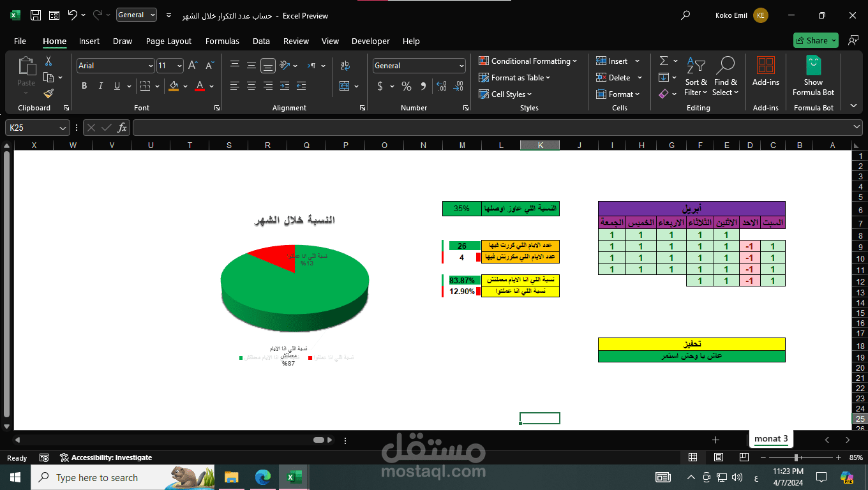868x490 pixels.
Task: Click the Insert cells button
Action: pyautogui.click(x=611, y=61)
